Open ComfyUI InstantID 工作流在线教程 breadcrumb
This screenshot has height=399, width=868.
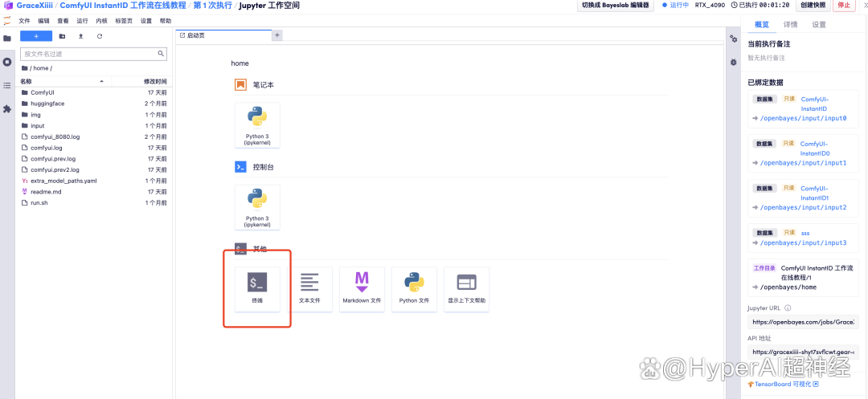click(123, 5)
